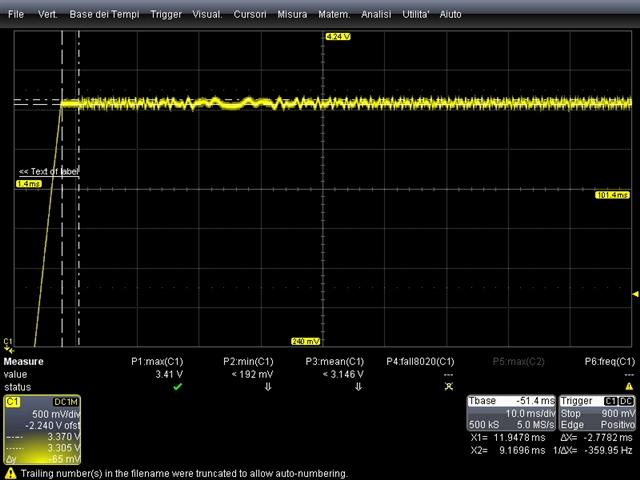Click the warning icon in the status message bar
640x480 pixels.
[10, 473]
